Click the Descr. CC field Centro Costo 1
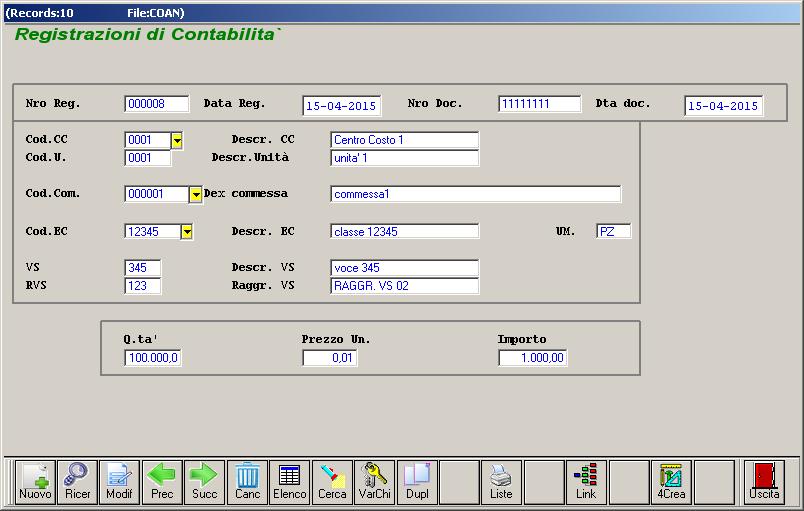This screenshot has height=511, width=804. (x=405, y=140)
